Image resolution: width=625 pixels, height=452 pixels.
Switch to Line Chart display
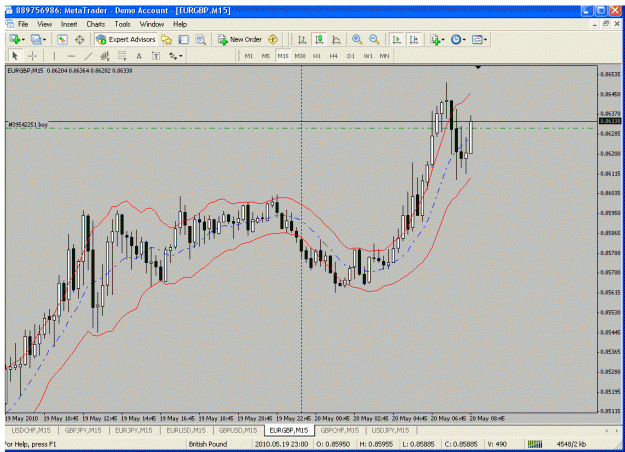tap(336, 39)
